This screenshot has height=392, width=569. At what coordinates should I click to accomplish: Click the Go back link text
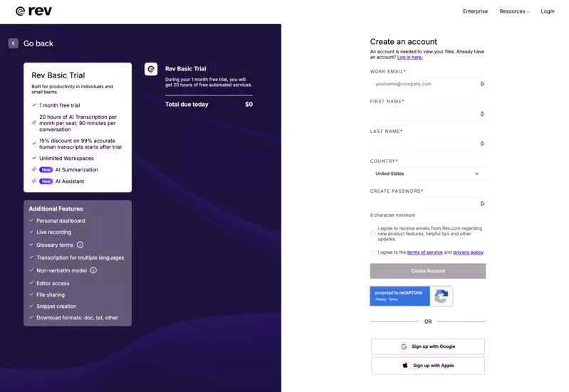[38, 43]
